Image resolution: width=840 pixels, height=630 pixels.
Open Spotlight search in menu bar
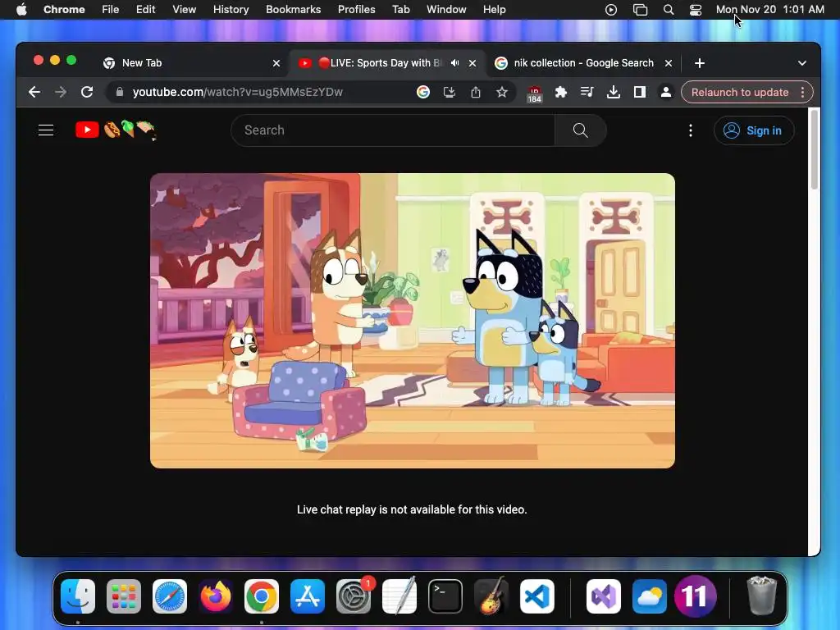pyautogui.click(x=669, y=10)
